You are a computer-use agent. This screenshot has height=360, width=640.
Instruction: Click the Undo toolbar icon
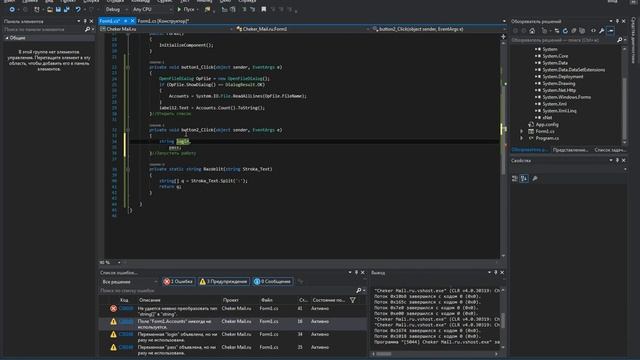[78, 9]
